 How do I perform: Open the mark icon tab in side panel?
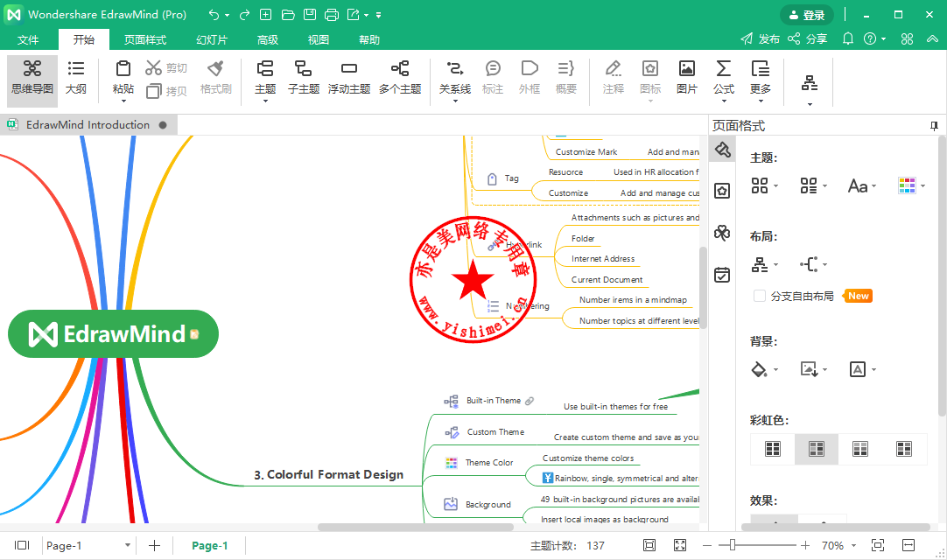click(722, 191)
